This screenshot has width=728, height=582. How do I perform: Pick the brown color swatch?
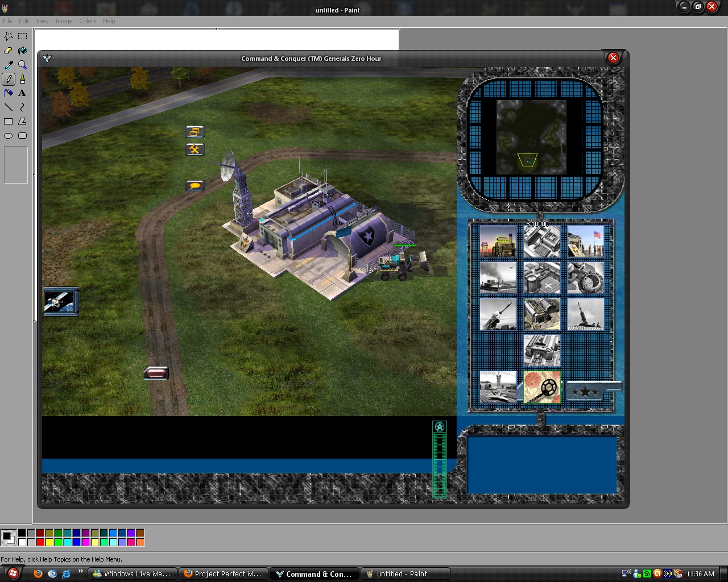140,533
